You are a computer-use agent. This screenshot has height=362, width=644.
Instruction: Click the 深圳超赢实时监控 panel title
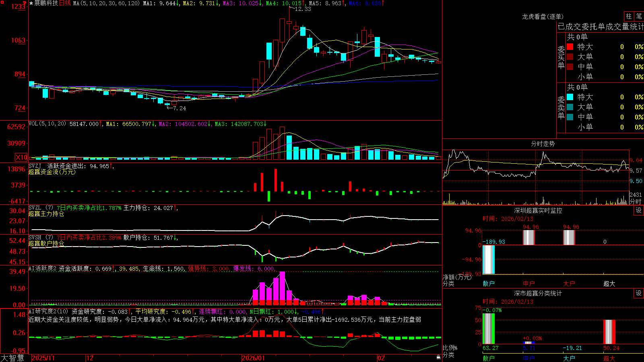[x=538, y=210]
